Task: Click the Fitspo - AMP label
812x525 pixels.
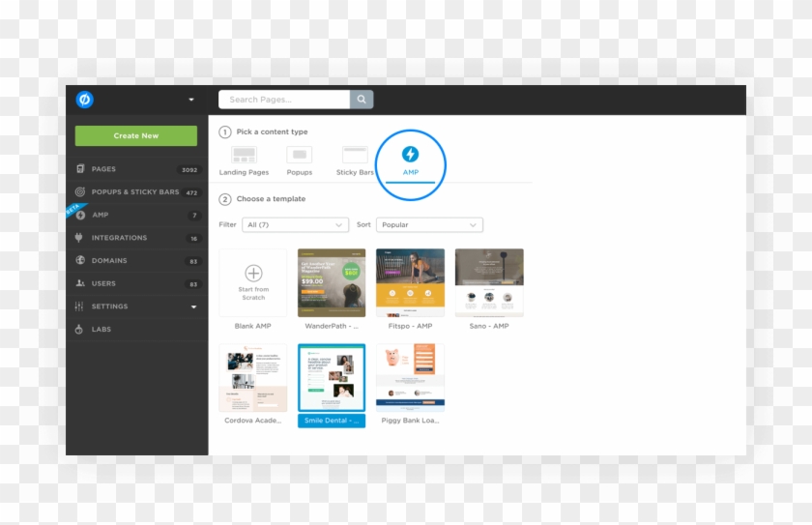Action: click(x=410, y=326)
